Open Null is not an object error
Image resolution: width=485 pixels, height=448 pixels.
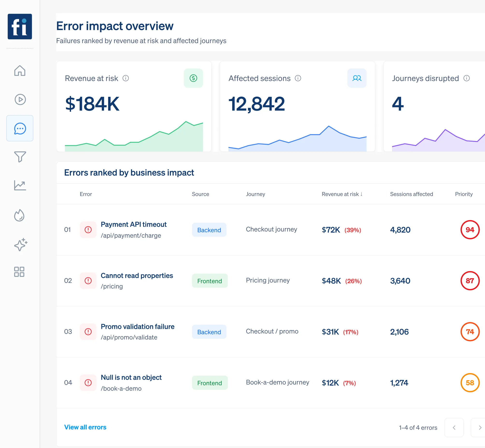(x=131, y=377)
